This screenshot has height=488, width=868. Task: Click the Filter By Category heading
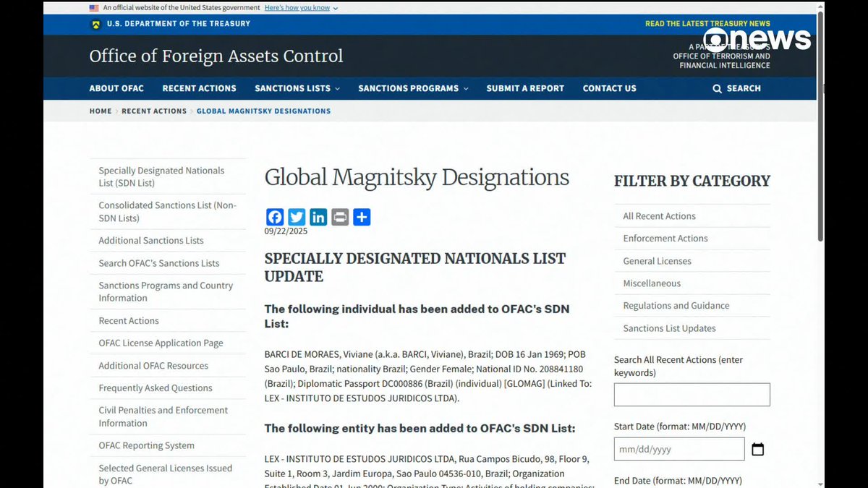point(692,181)
